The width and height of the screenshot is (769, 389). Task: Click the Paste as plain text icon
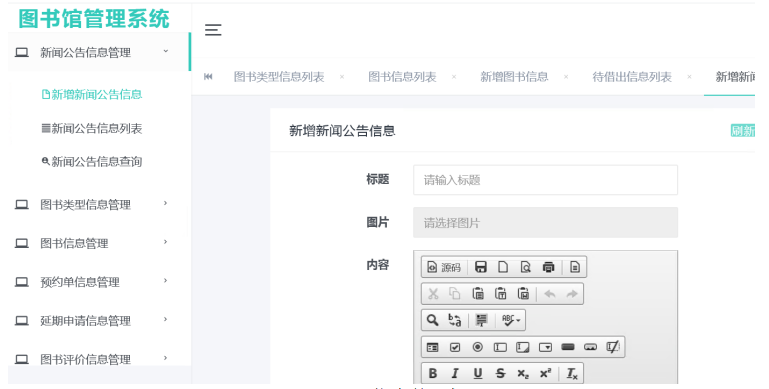[500, 294]
